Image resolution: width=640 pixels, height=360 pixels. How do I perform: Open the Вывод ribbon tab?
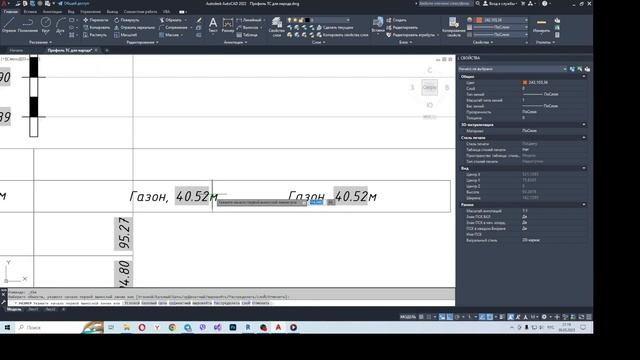point(112,12)
